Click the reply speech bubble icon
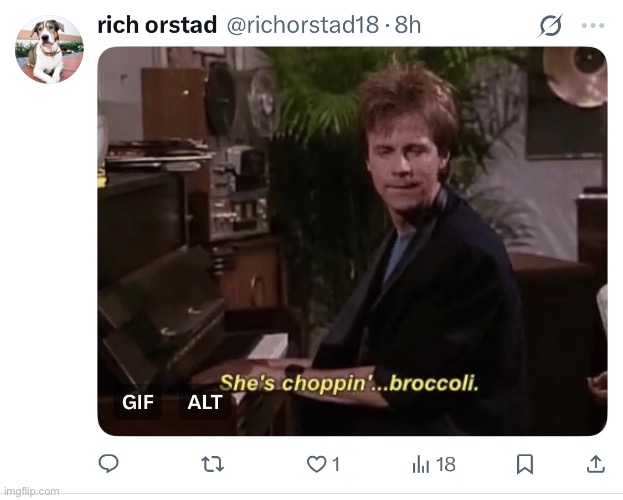The height and width of the screenshot is (500, 623). pyautogui.click(x=108, y=464)
